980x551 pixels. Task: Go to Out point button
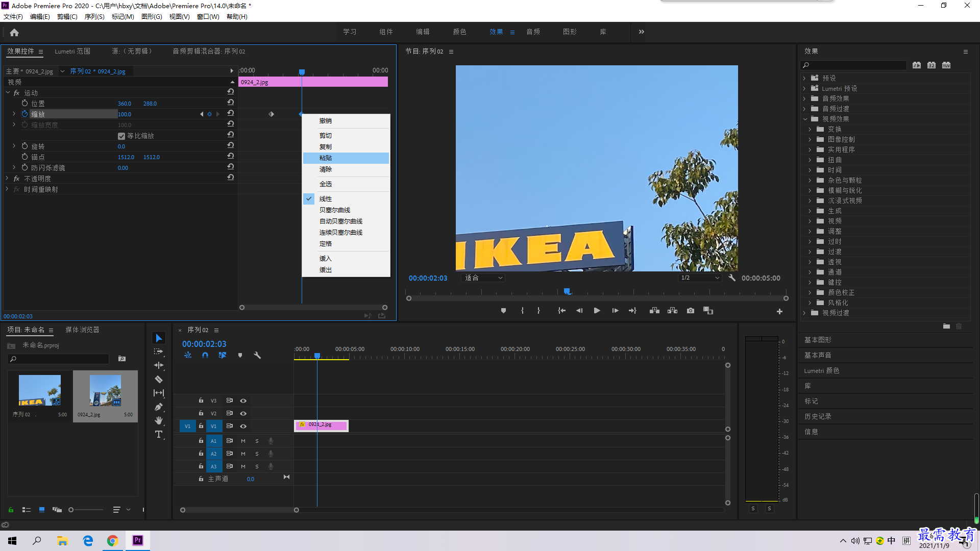coord(632,311)
